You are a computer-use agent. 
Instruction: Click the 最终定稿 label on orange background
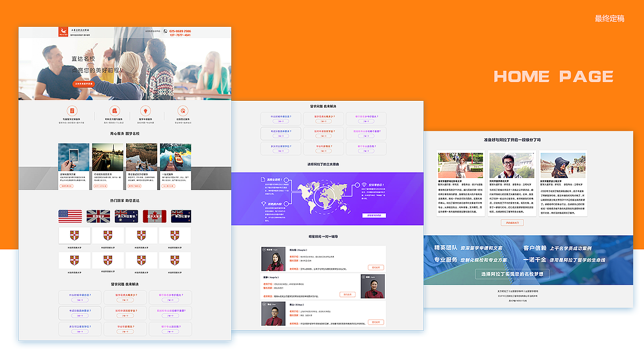coord(610,18)
